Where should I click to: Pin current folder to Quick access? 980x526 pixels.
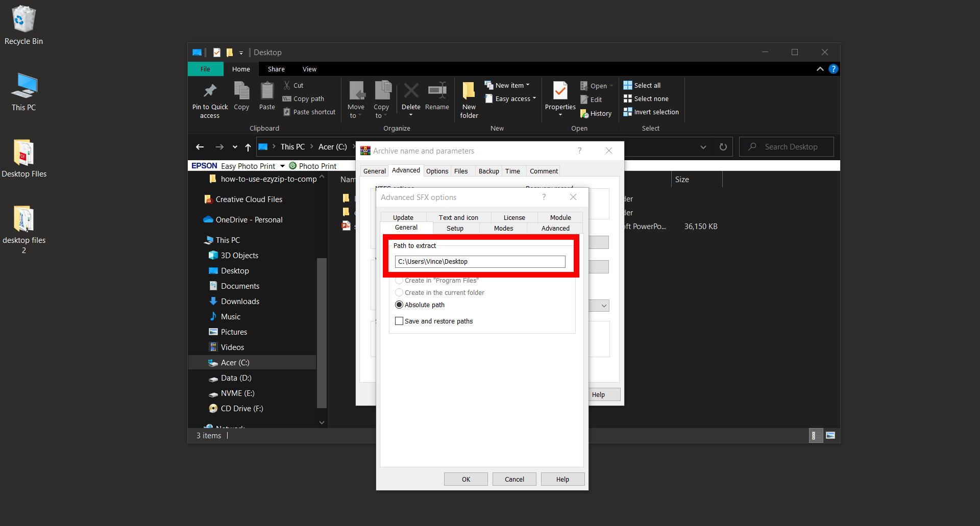[210, 99]
